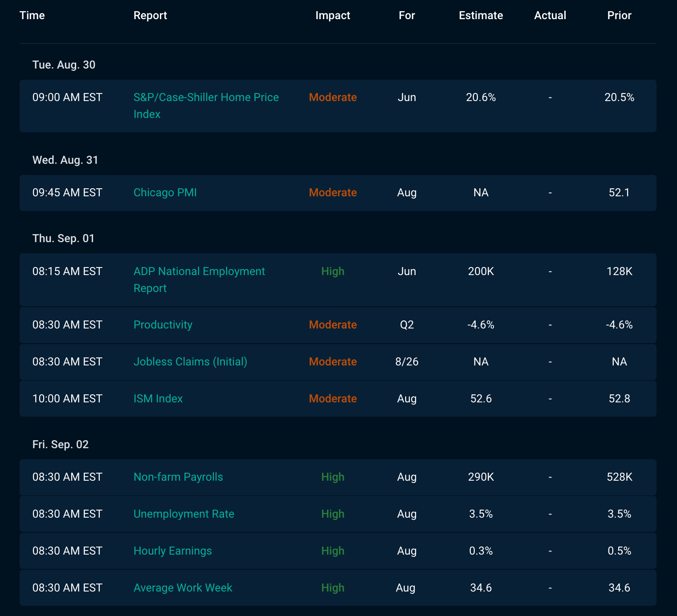Screen dimensions: 677x616
Task: Open Jobless Claims (Initial) report
Action: click(190, 362)
